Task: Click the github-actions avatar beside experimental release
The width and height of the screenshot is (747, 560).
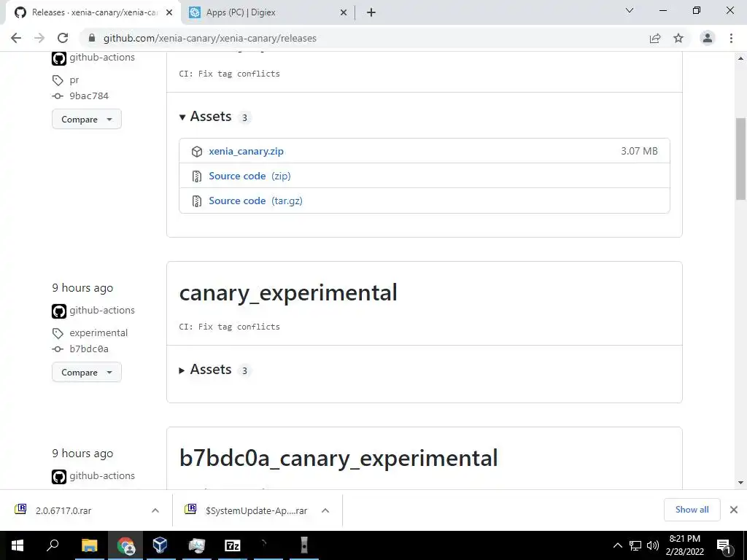Action: pyautogui.click(x=59, y=311)
